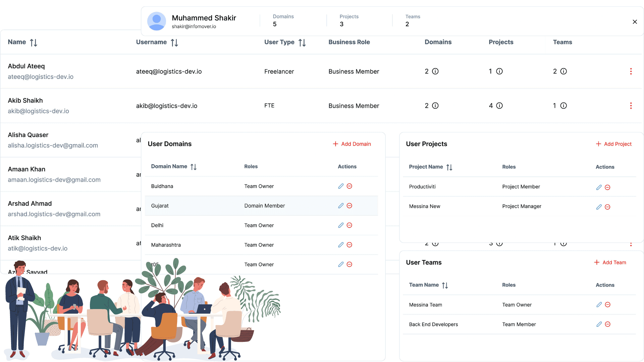This screenshot has width=644, height=362.
Task: Show domains info for Abdul Ateeq
Action: pyautogui.click(x=435, y=71)
